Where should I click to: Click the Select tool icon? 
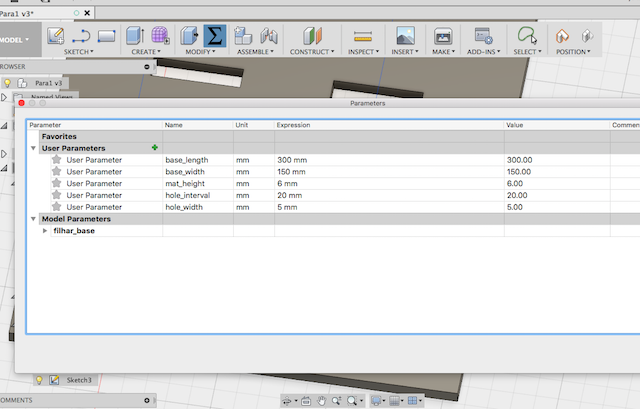tap(527, 35)
